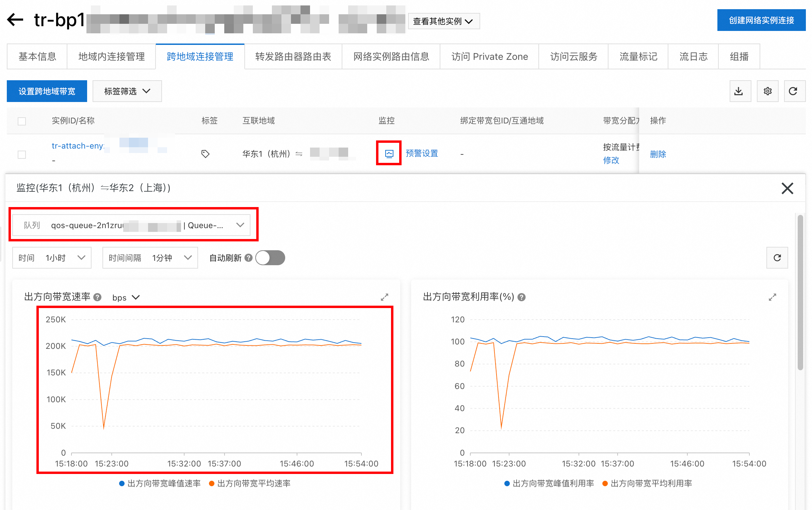Open the monitoring chart icon in row
The width and height of the screenshot is (812, 510).
point(389,154)
